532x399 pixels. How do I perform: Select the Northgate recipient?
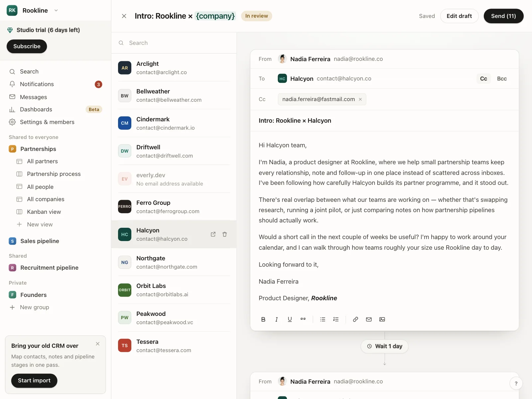tap(174, 262)
